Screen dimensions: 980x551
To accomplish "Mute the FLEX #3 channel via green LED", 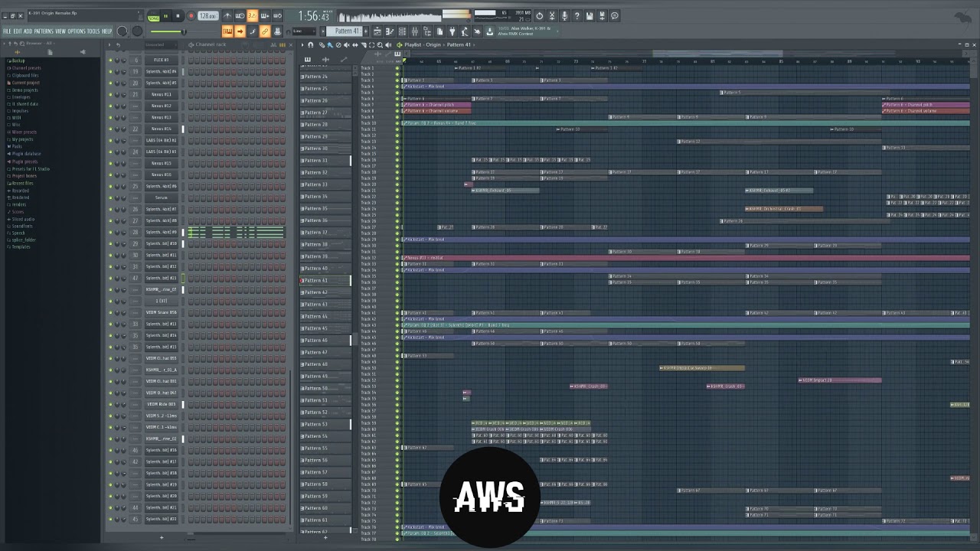I will pyautogui.click(x=110, y=60).
